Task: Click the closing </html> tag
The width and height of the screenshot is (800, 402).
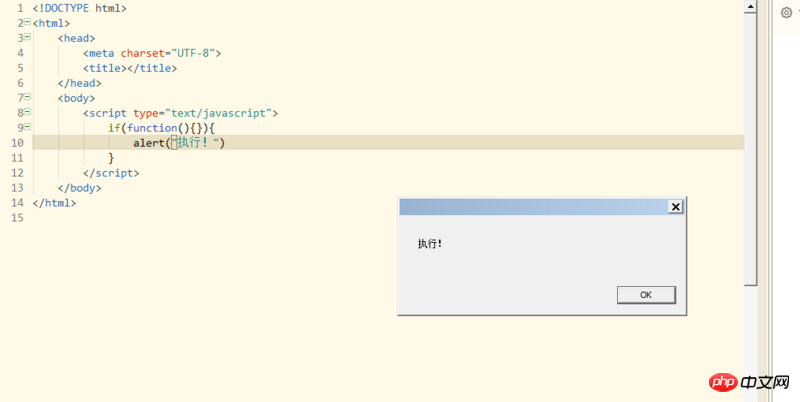Action: [x=55, y=203]
